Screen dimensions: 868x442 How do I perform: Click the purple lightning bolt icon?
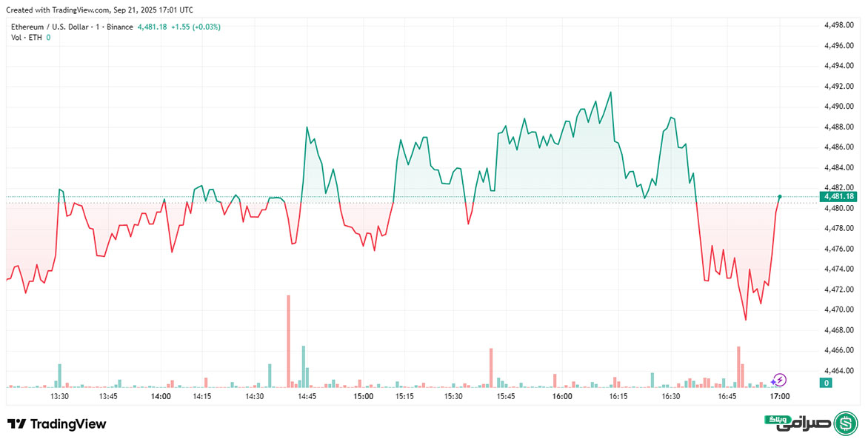tap(778, 380)
